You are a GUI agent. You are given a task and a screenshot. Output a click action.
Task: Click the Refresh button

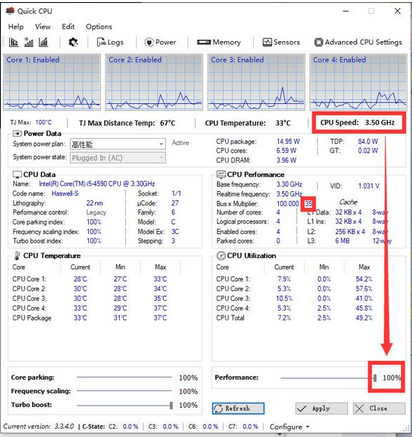click(x=238, y=408)
